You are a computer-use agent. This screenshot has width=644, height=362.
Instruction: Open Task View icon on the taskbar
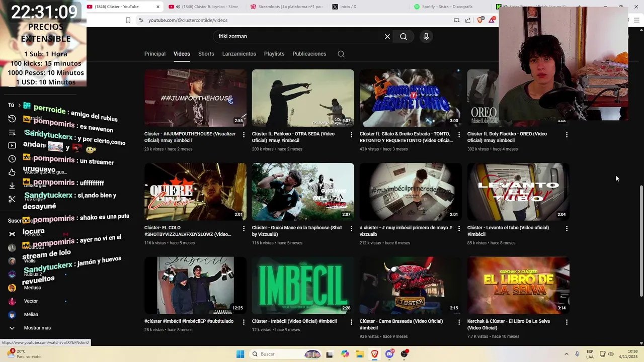[330, 354]
